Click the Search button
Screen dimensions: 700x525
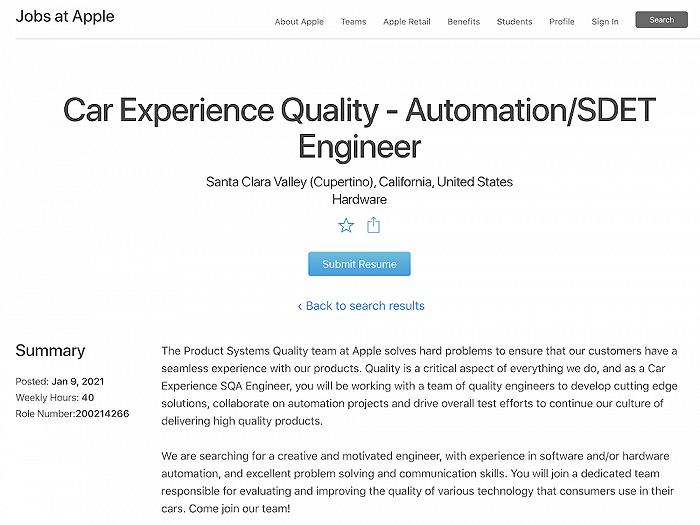coord(661,20)
